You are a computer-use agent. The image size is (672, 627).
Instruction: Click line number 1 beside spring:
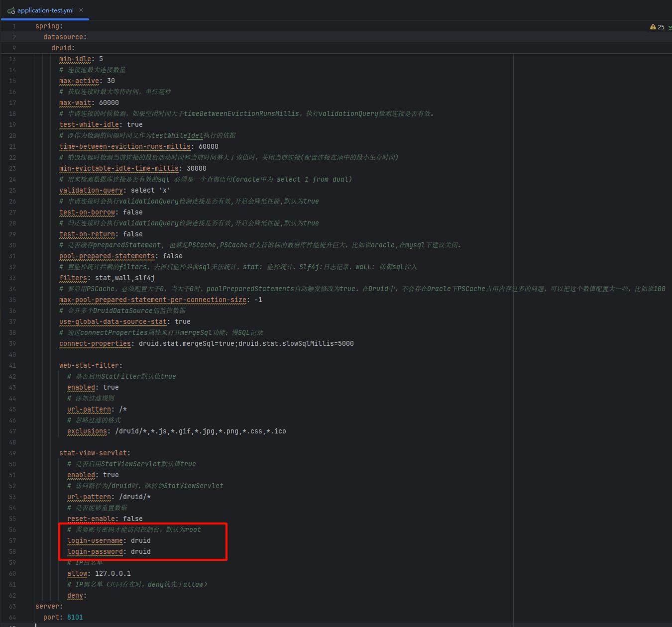[14, 26]
